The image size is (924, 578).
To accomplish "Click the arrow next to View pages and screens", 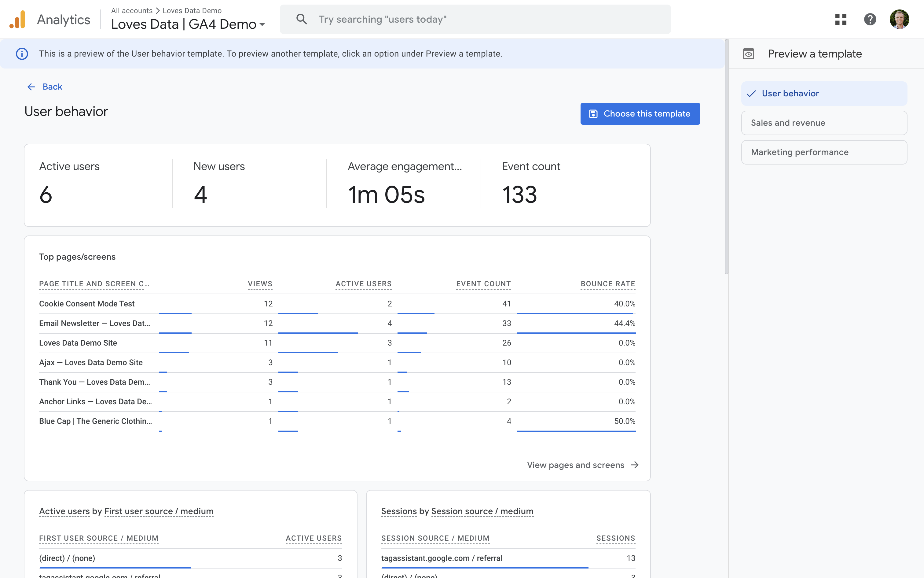I will (x=635, y=465).
